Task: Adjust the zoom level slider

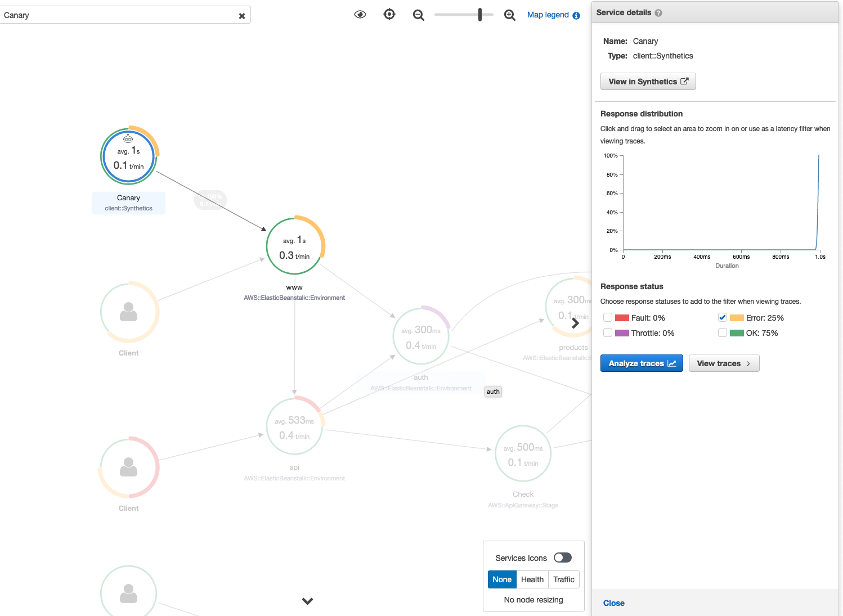Action: click(x=479, y=14)
